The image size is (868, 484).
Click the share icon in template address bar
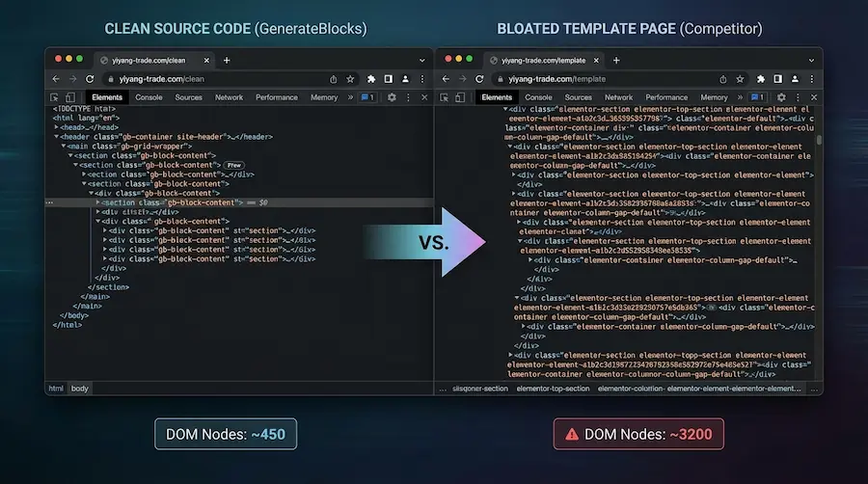(x=723, y=79)
